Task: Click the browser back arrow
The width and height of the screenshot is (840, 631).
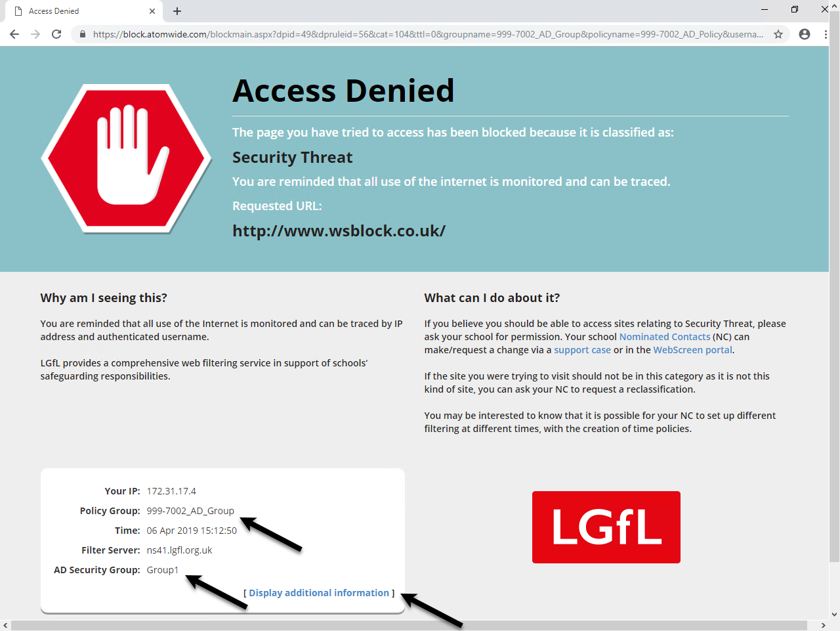Action: tap(14, 34)
